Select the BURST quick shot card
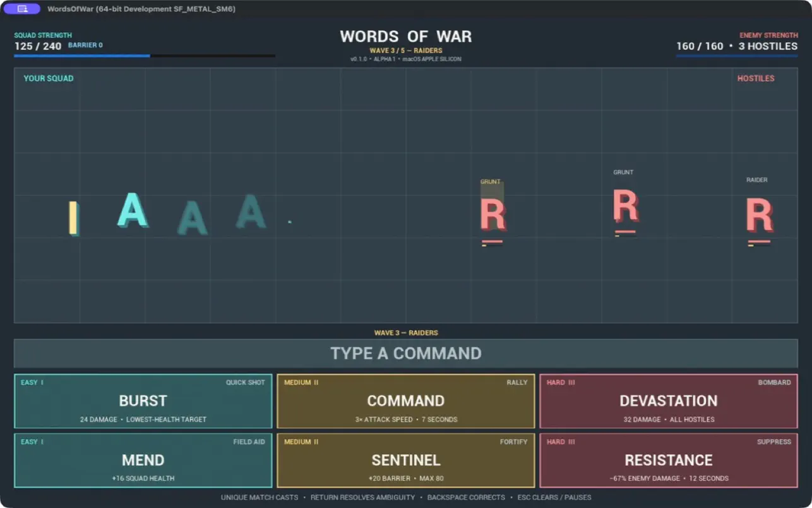 point(143,401)
